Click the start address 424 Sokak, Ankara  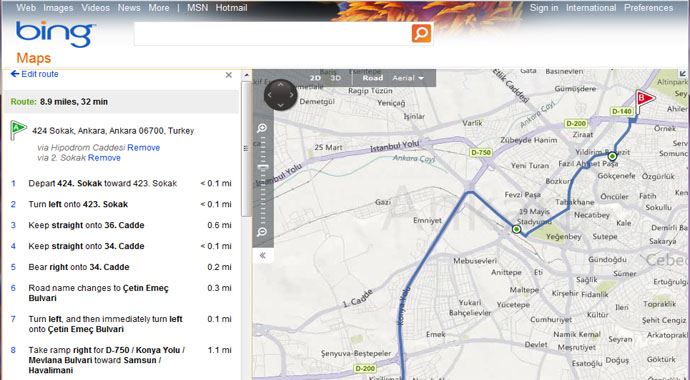click(113, 131)
